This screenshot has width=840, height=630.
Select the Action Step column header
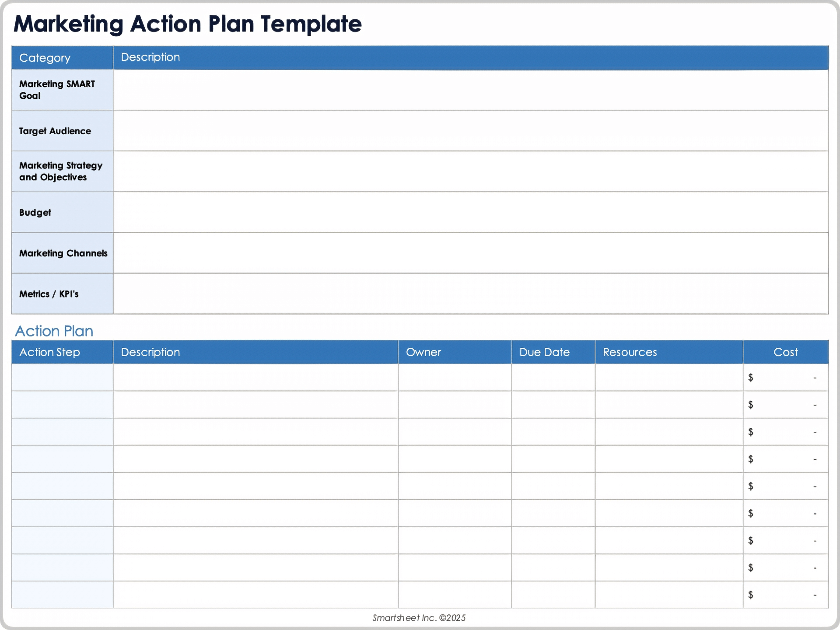pos(50,352)
